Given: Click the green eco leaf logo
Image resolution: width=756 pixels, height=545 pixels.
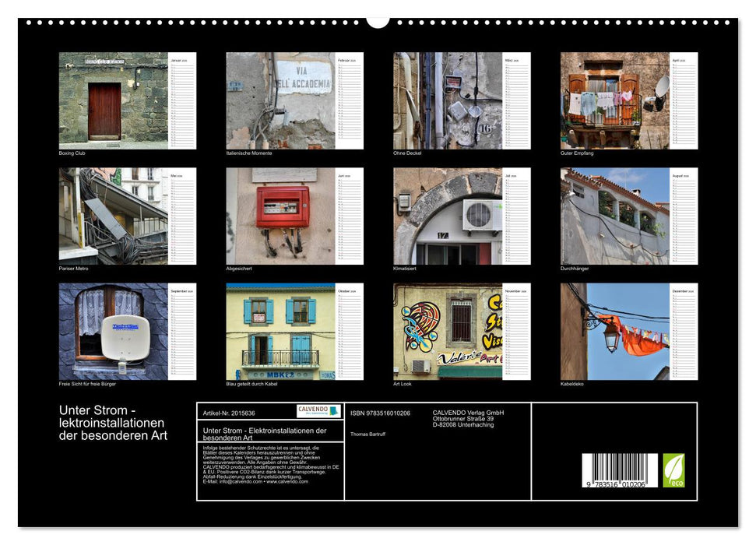Looking at the screenshot, I should click(x=673, y=470).
